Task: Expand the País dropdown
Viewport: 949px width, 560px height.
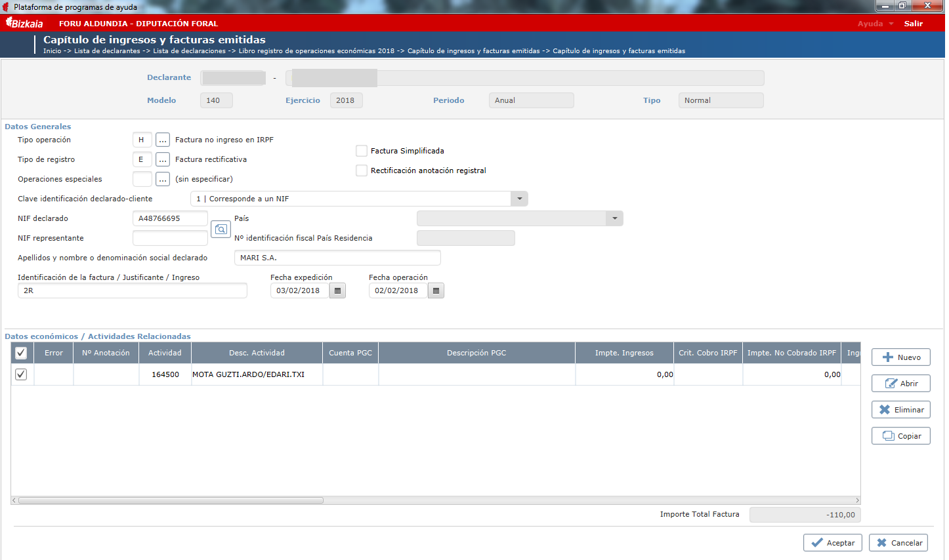Action: click(615, 218)
